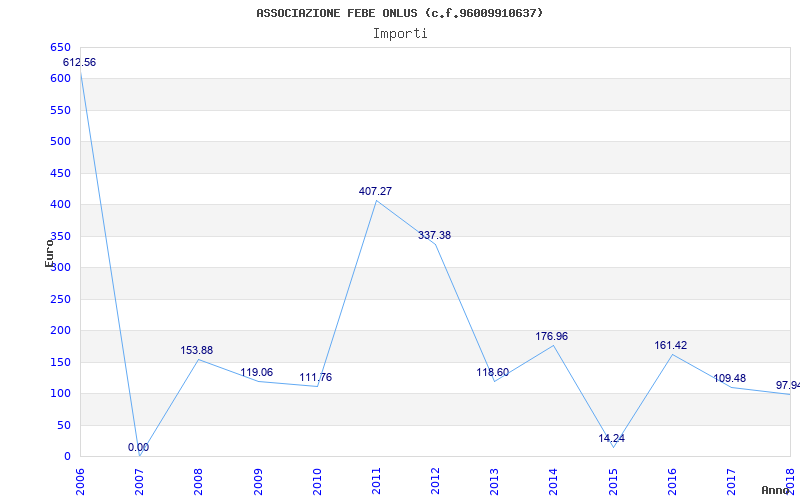Click the Euro y-axis label
This screenshot has width=800, height=500.
[x=49, y=252]
